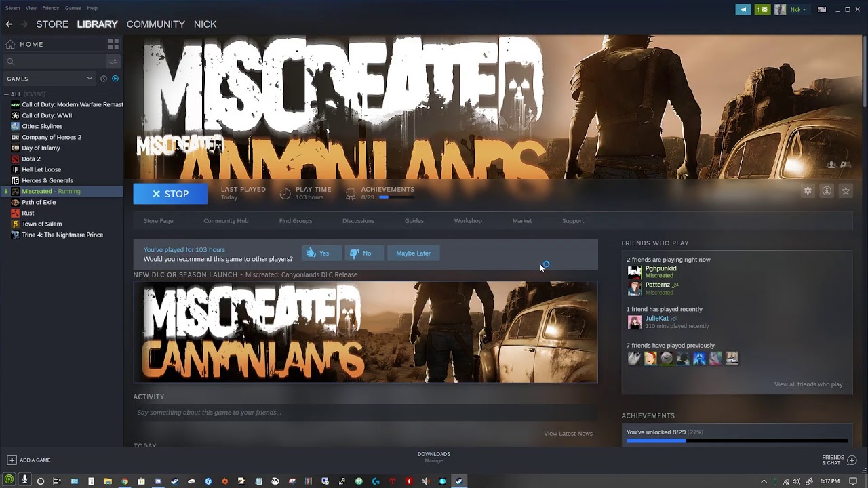
Task: Click the forward navigation arrow
Action: pos(24,24)
